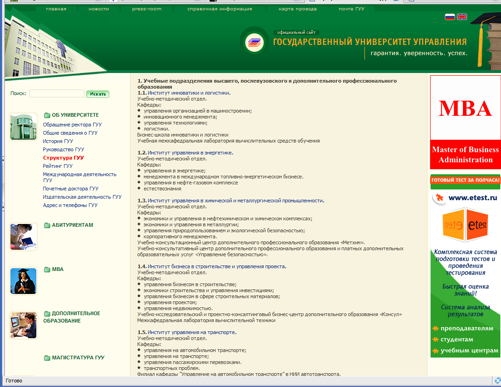This screenshot has height=387, width=501.
Task: Click the Искать search button
Action: [x=98, y=94]
